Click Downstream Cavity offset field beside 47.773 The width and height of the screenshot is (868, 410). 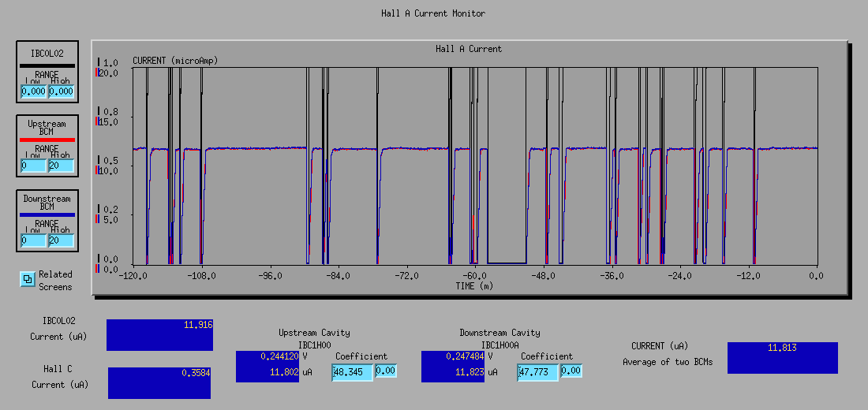coord(572,371)
